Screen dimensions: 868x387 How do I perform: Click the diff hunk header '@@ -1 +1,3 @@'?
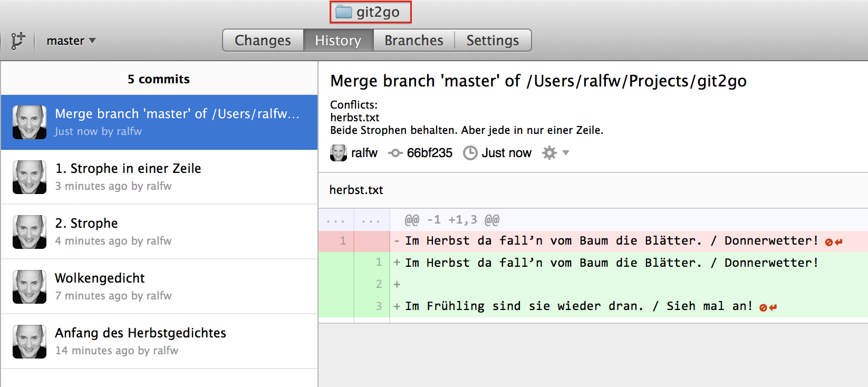pos(451,220)
